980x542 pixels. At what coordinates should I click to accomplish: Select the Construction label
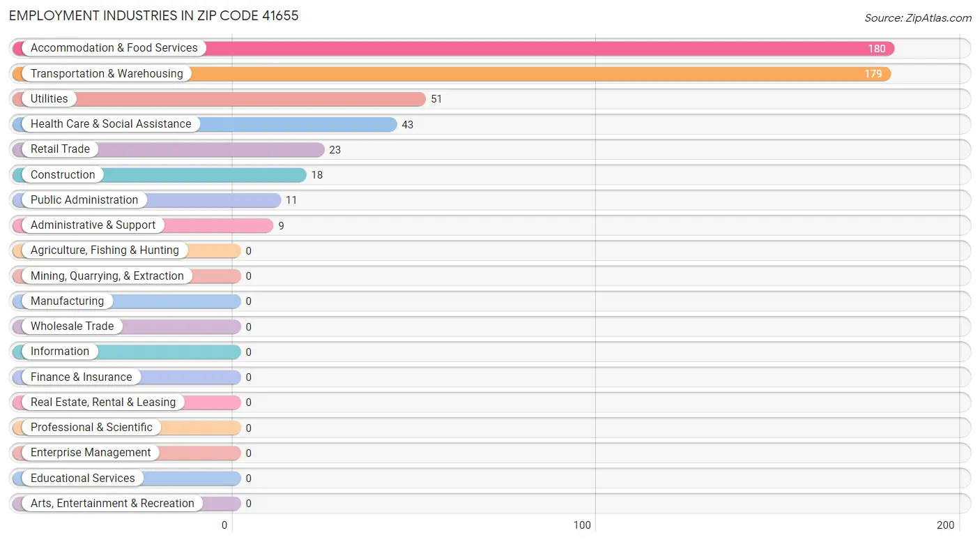63,174
